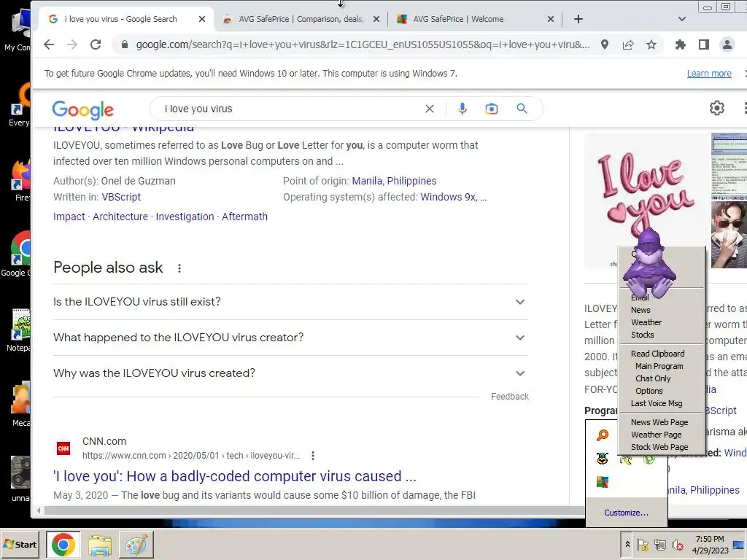Select Main Program in context menu

coord(659,366)
